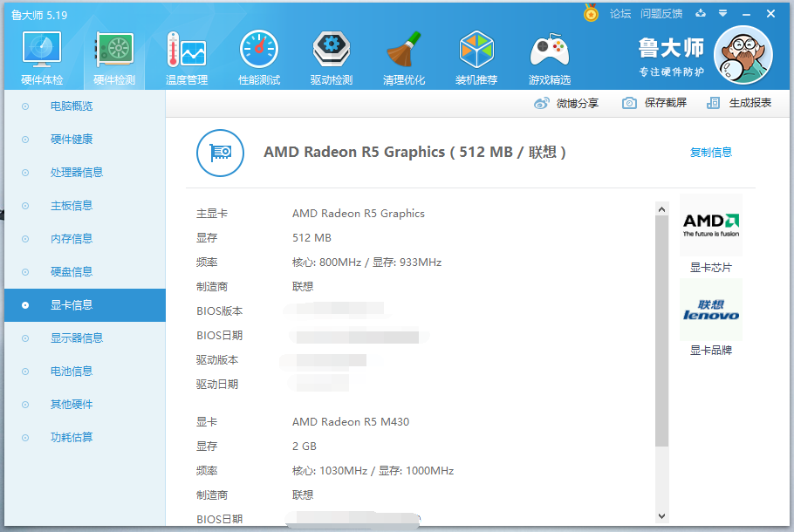Select 其他硬件 in sidebar
The height and width of the screenshot is (532, 794).
click(x=86, y=405)
